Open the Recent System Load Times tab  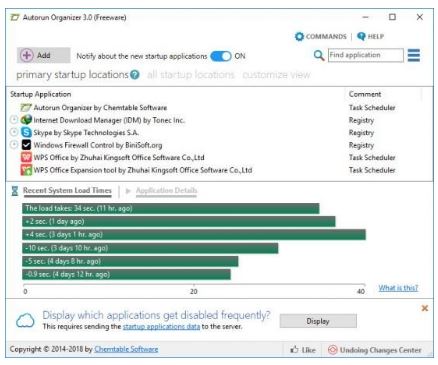pyautogui.click(x=67, y=190)
